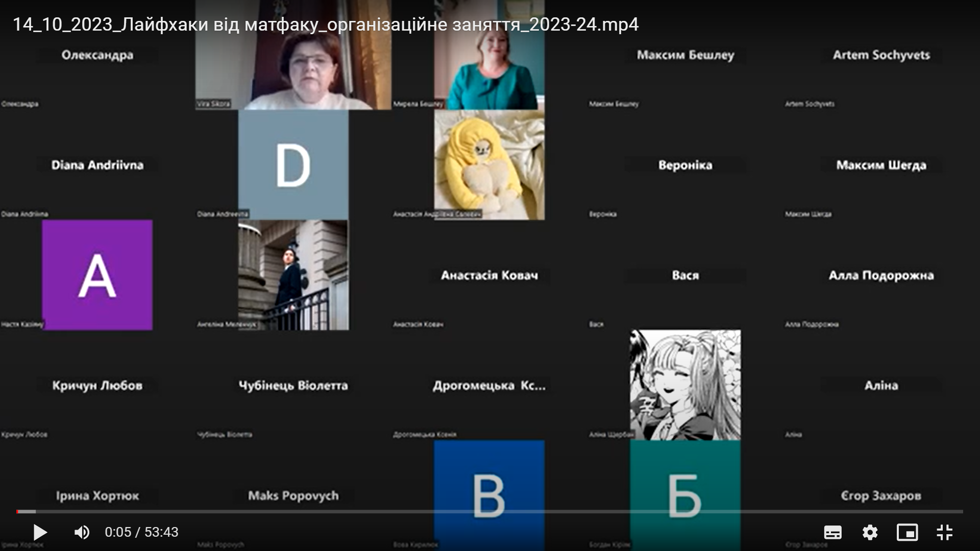This screenshot has width=980, height=551.
Task: Click the large 'Чубінець Віолетта' name label
Action: (x=293, y=386)
